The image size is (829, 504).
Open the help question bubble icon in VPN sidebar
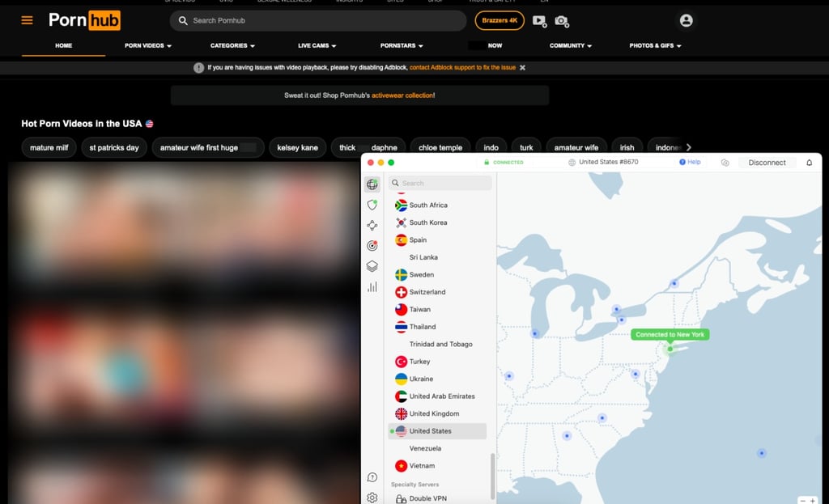pyautogui.click(x=372, y=477)
